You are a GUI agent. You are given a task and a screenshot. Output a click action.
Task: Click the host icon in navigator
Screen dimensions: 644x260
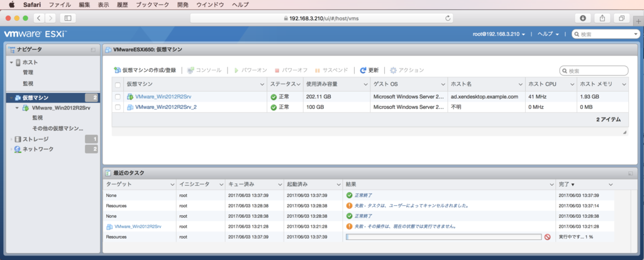pyautogui.click(x=18, y=62)
